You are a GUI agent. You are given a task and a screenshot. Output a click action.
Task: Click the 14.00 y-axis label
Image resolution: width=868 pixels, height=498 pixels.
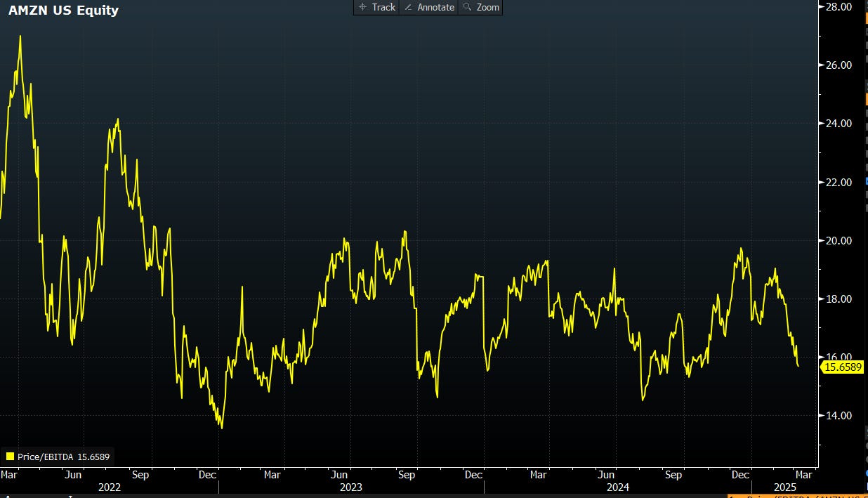[839, 415]
